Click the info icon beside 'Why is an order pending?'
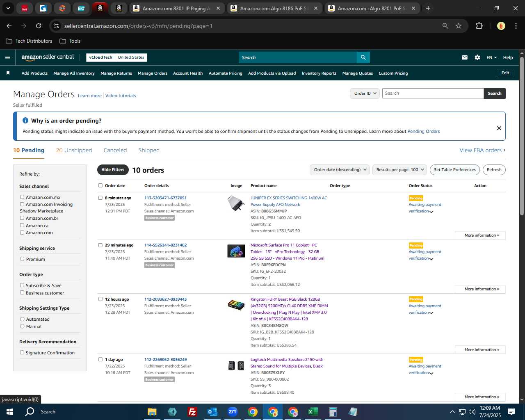 25,121
